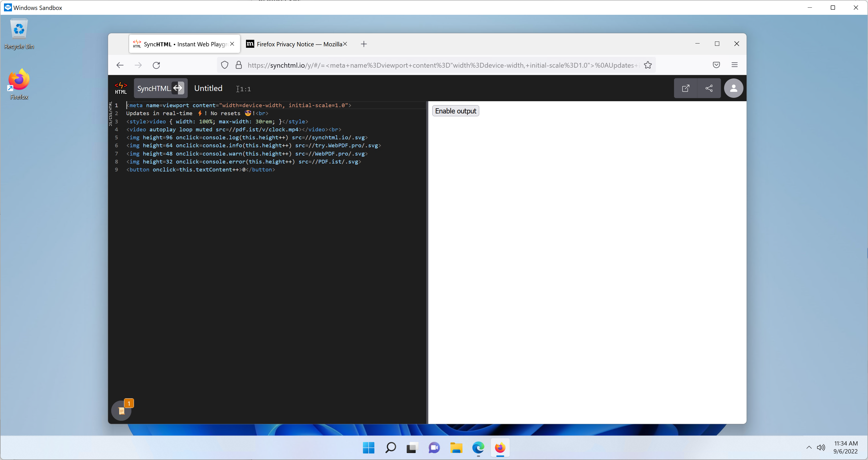Click the JS/CSS/HTML vertical label

111,114
